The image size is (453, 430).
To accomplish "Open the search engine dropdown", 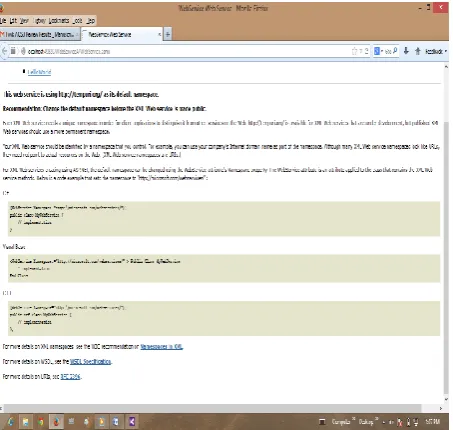I will (x=378, y=51).
